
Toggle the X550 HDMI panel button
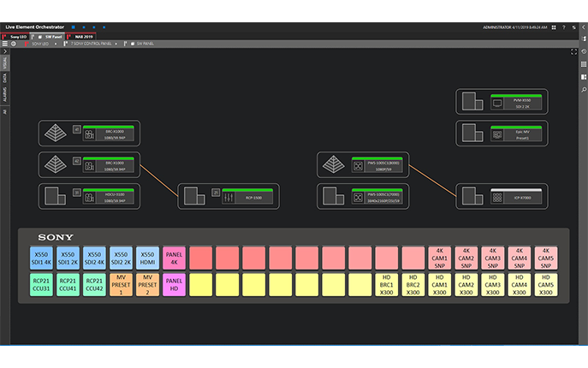click(147, 258)
